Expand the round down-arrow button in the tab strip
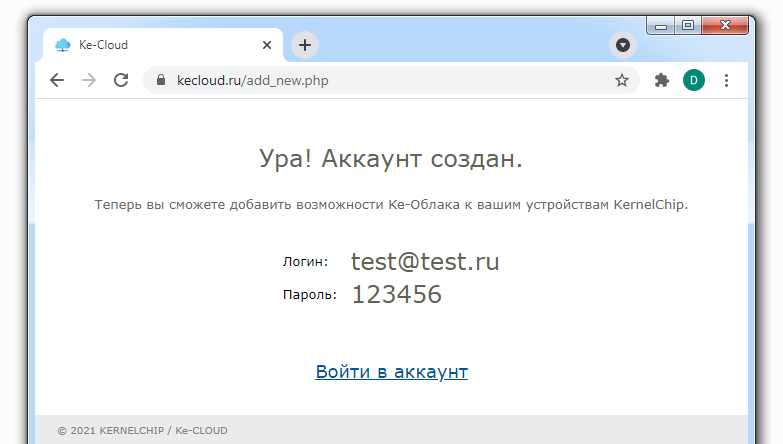The width and height of the screenshot is (783, 444). 622,45
